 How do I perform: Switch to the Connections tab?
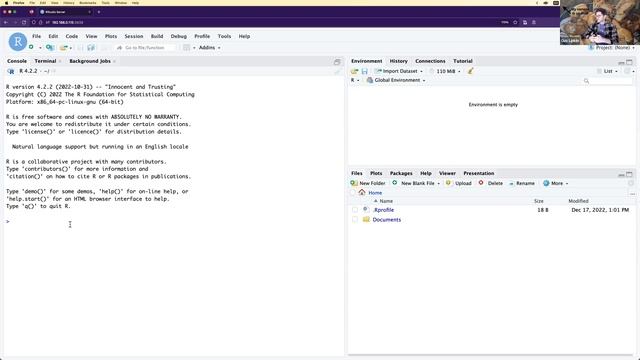430,61
